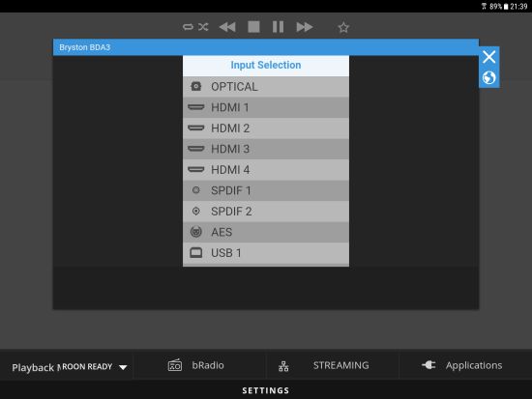Mark track as favorite with star

pos(343,27)
